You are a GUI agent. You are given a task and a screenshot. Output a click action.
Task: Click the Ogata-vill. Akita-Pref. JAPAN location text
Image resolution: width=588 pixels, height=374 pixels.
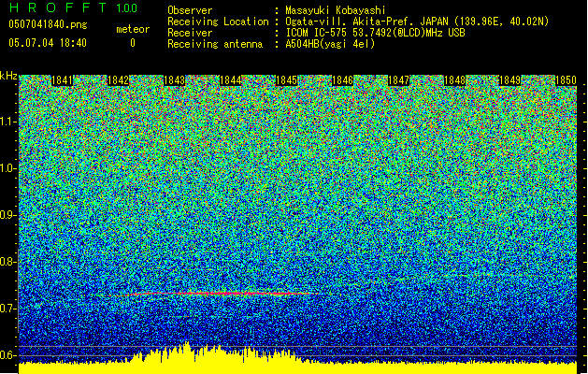point(417,22)
